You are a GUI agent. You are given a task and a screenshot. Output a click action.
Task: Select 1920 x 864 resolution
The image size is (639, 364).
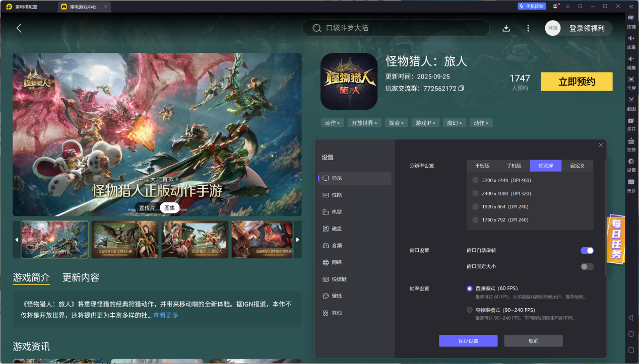pyautogui.click(x=476, y=206)
